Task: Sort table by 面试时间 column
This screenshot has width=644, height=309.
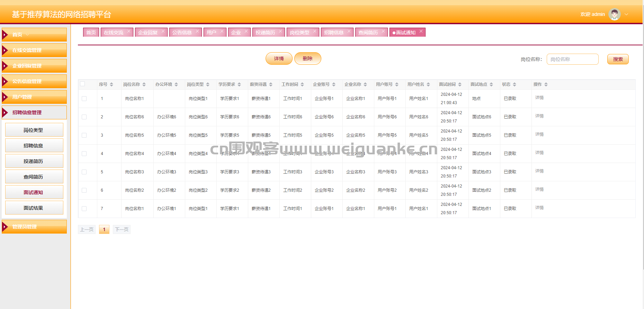Action: tap(460, 84)
